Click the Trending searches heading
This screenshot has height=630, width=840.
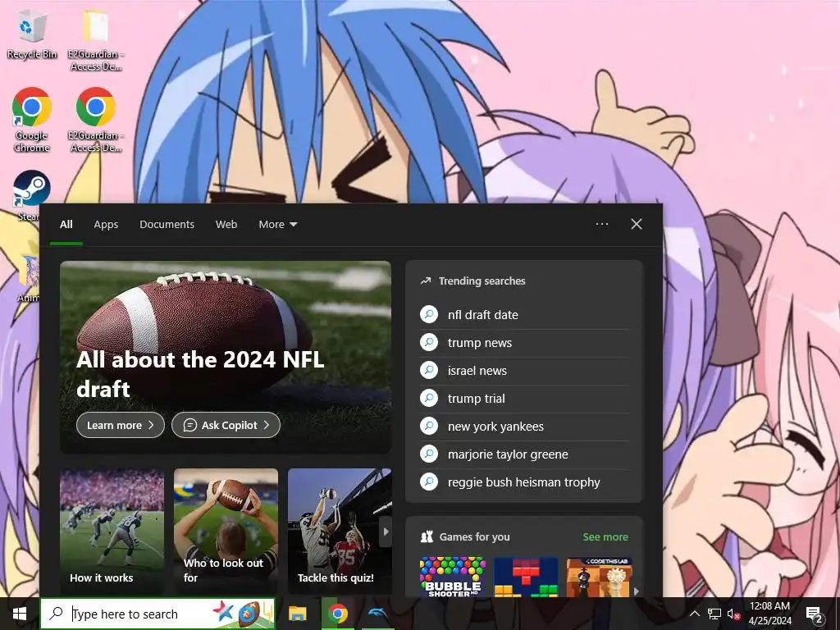(x=482, y=281)
